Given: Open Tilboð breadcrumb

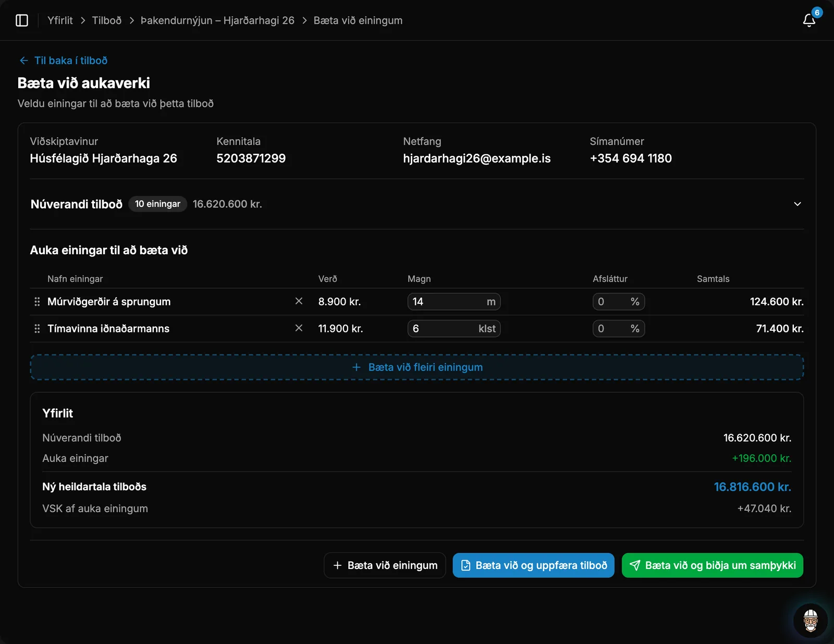Looking at the screenshot, I should [x=107, y=20].
